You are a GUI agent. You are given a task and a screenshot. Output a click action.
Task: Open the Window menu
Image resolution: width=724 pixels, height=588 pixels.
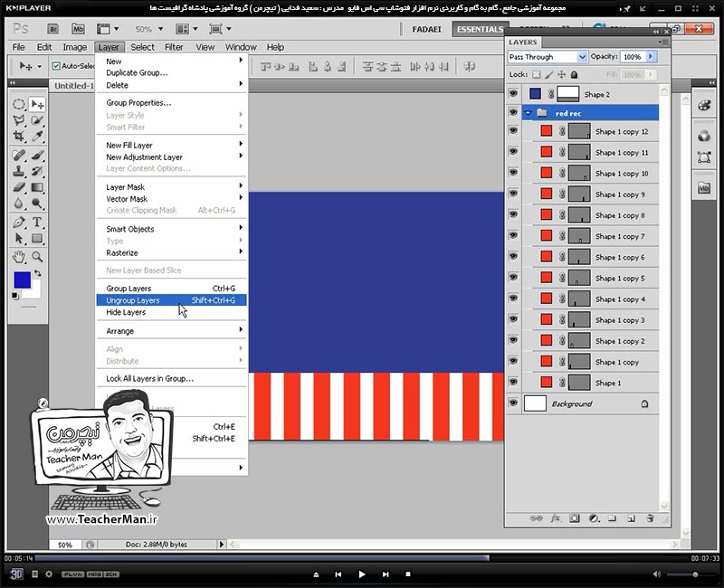tap(241, 47)
